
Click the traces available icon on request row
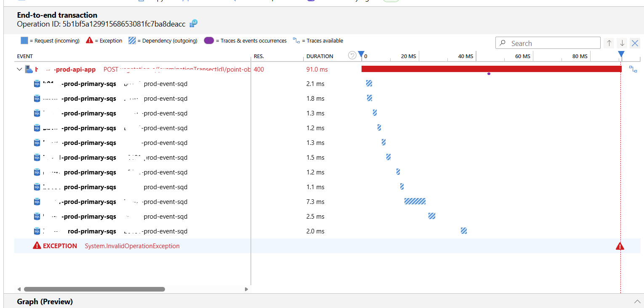pyautogui.click(x=633, y=69)
